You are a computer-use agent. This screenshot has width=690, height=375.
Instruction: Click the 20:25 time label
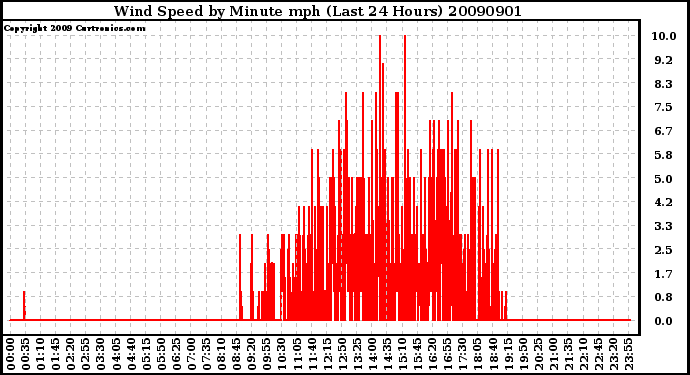point(538,354)
